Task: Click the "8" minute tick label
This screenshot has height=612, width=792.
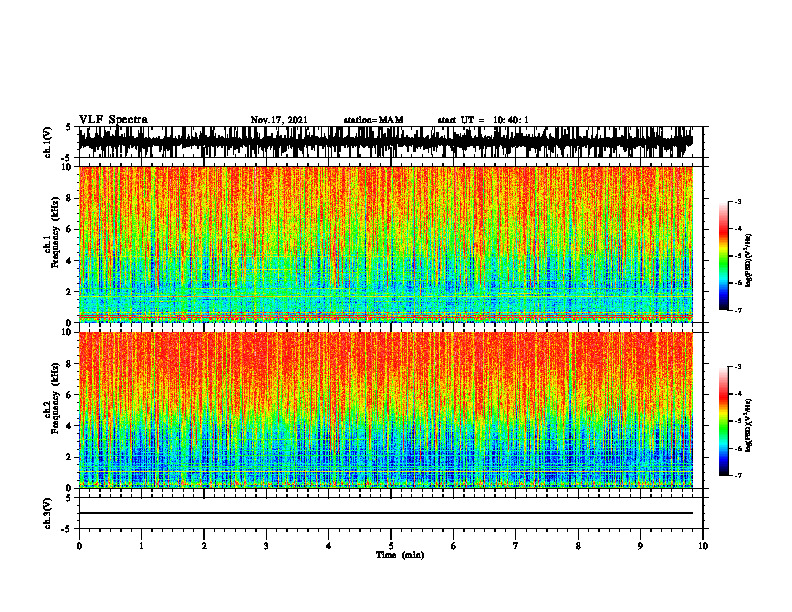Action: click(x=578, y=546)
